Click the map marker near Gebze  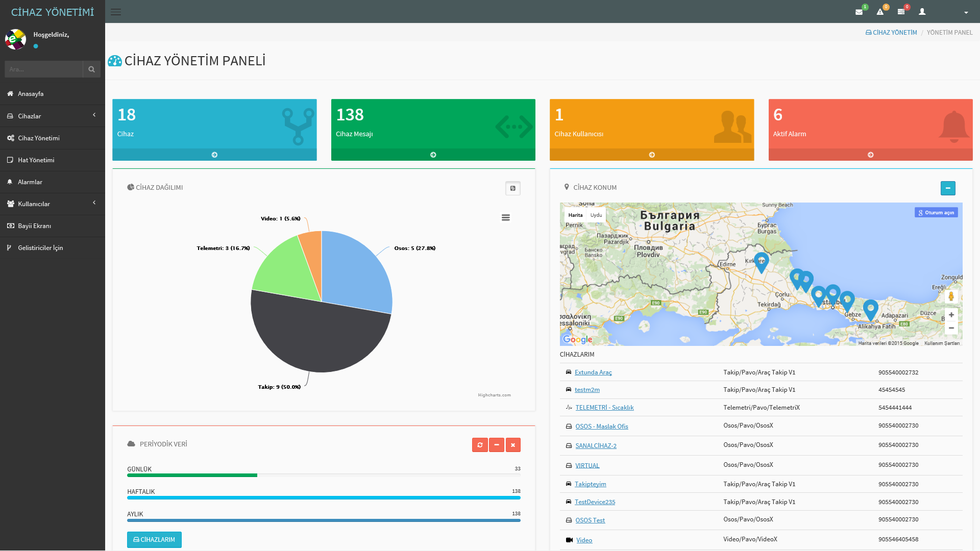(x=847, y=301)
